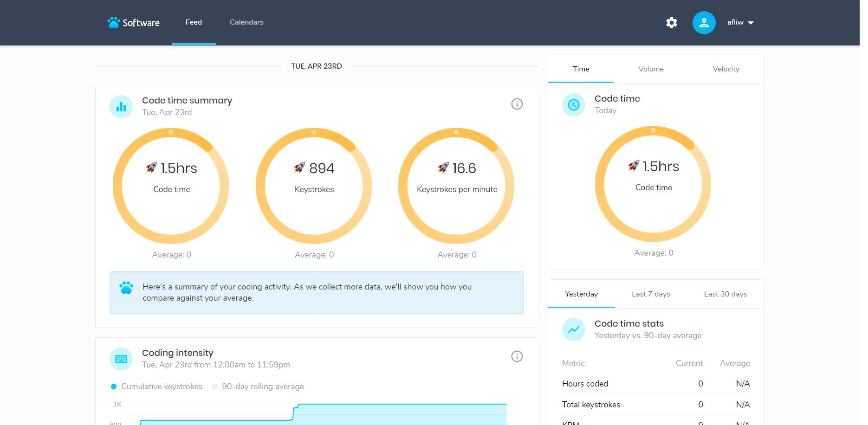Click the Today code time ring
Image resolution: width=868 pixels, height=425 pixels.
coord(653,184)
